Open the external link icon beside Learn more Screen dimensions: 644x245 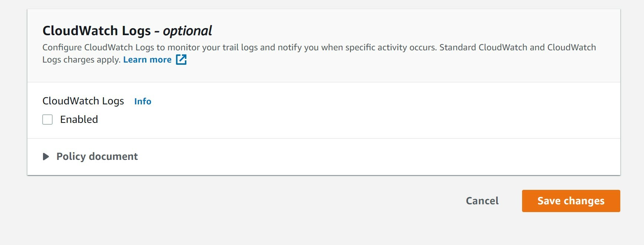click(x=181, y=60)
